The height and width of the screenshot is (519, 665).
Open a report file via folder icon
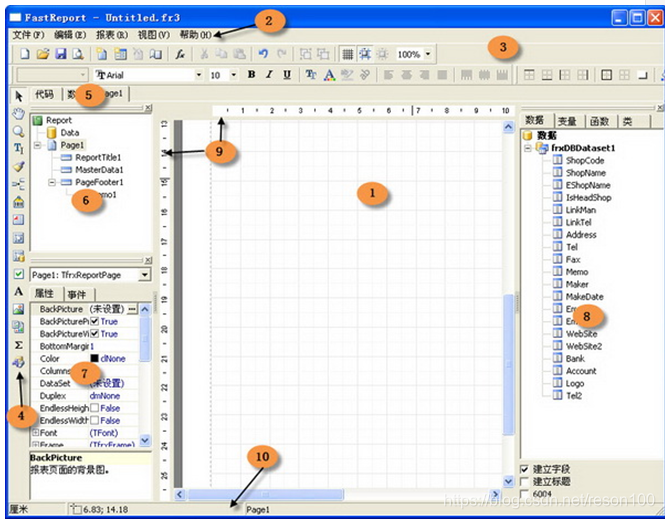pyautogui.click(x=42, y=54)
